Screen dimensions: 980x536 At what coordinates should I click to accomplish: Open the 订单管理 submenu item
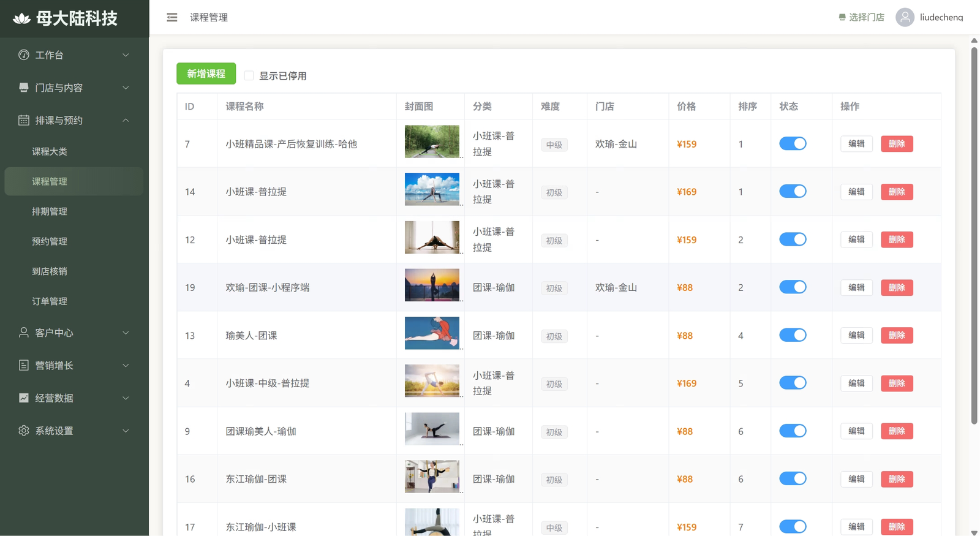click(74, 301)
